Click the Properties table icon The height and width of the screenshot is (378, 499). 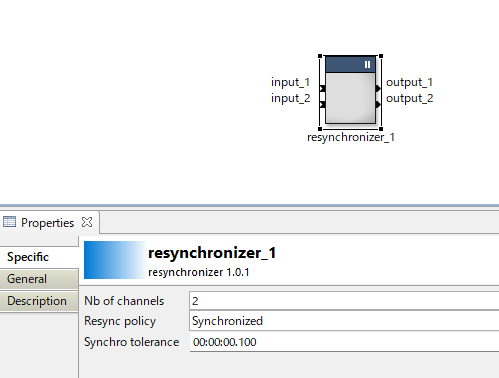coord(9,222)
